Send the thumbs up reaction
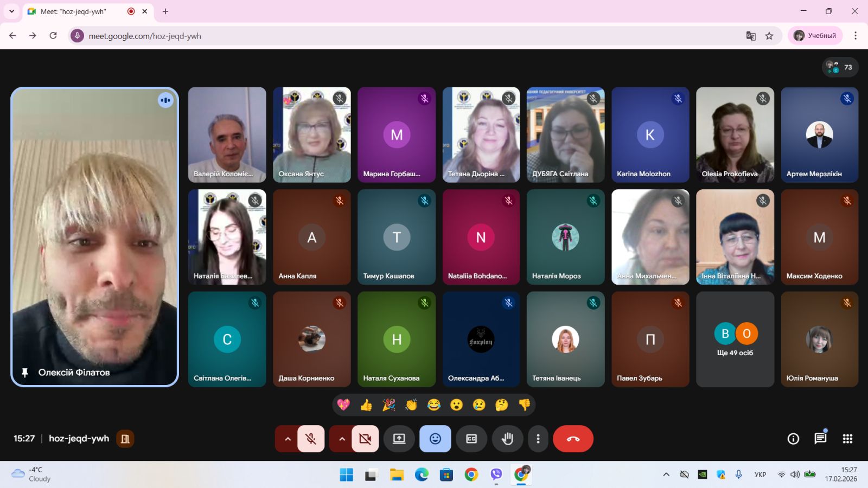The width and height of the screenshot is (868, 488). 366,405
